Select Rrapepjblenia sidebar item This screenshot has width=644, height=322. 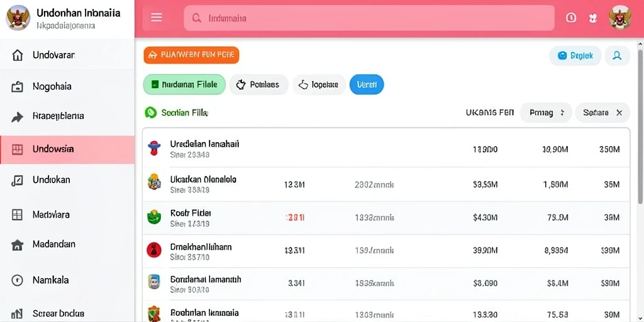[67, 116]
